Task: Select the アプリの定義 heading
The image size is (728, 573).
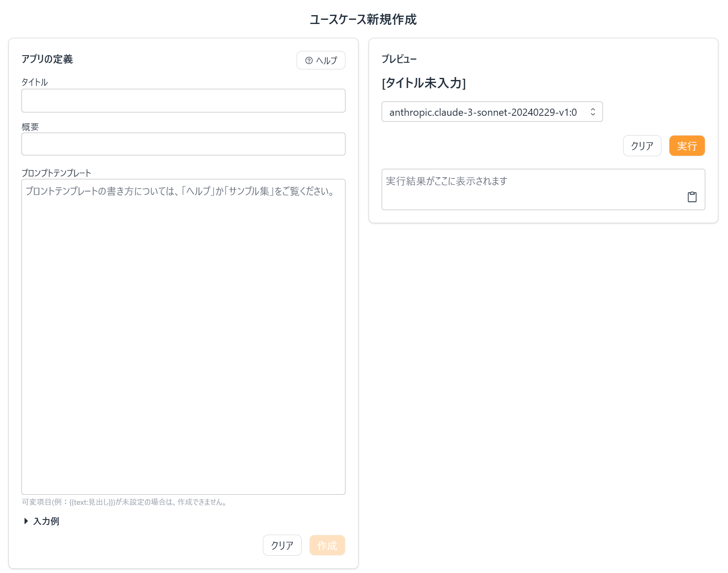Action: tap(47, 59)
